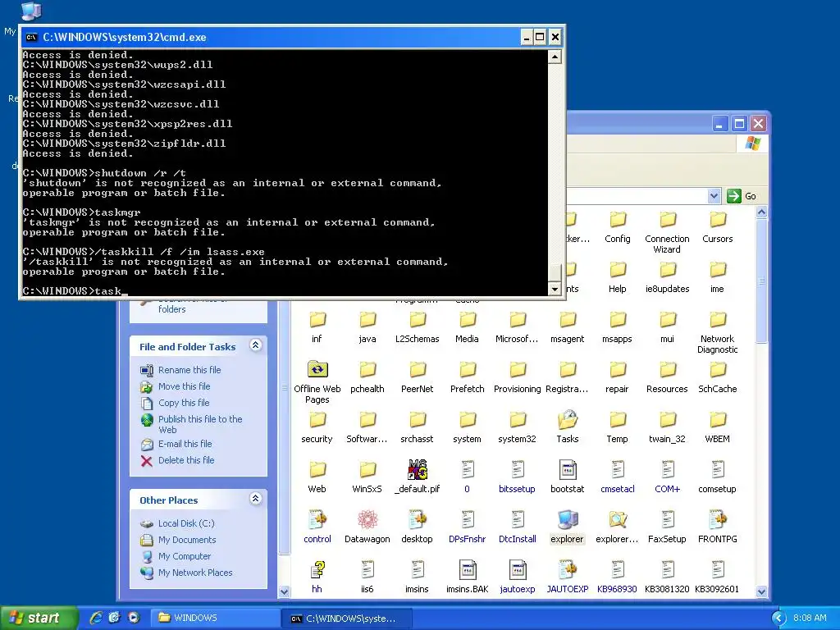Collapse the File and Folder Tasks panel
Screen dimensions: 840x630
click(x=256, y=345)
